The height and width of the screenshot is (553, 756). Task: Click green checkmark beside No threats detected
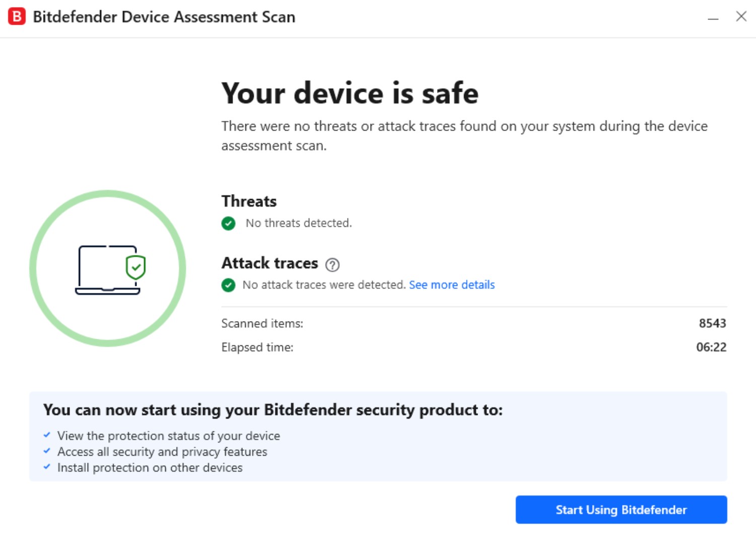point(228,223)
